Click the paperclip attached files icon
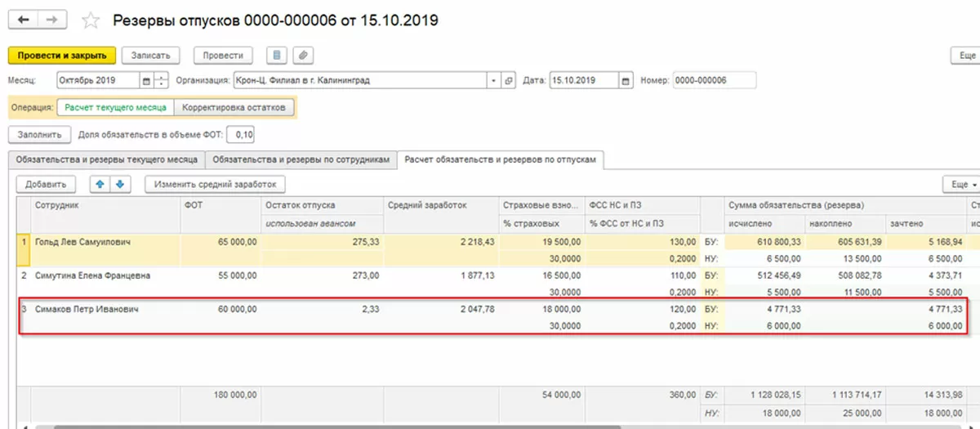The height and width of the screenshot is (429, 980). 302,56
